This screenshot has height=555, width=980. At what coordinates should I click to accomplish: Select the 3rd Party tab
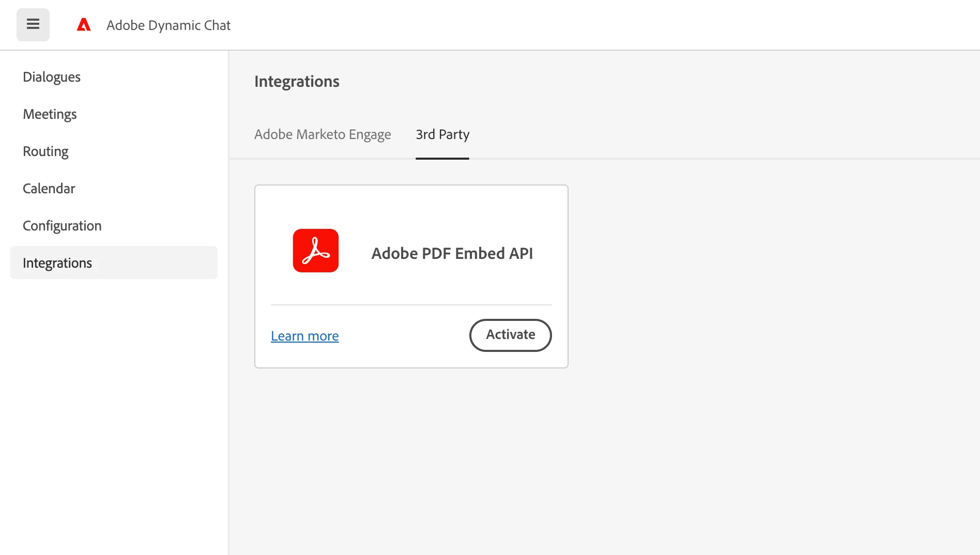pyautogui.click(x=442, y=134)
